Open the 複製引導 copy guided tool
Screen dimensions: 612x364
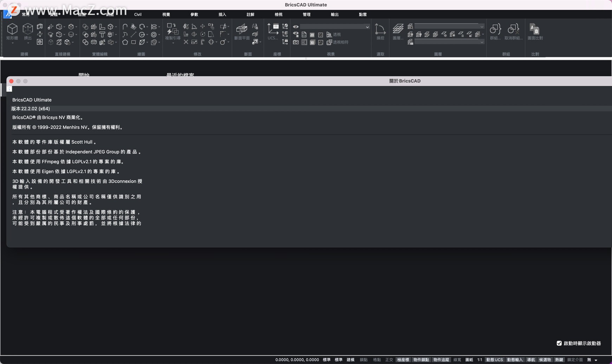tap(172, 31)
